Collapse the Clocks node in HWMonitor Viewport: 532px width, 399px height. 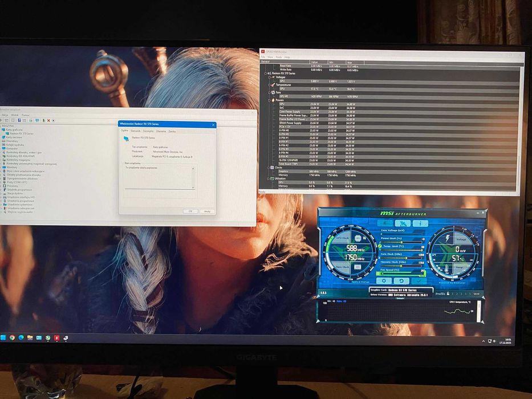[268, 168]
